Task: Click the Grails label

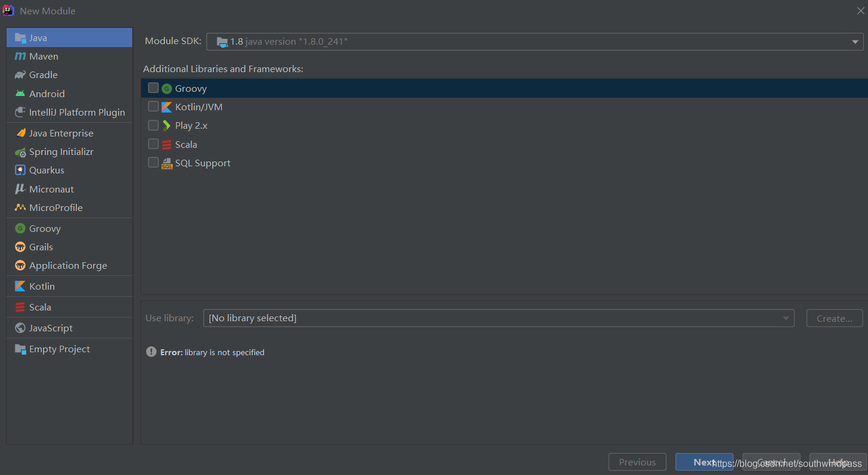Action: pyautogui.click(x=41, y=247)
